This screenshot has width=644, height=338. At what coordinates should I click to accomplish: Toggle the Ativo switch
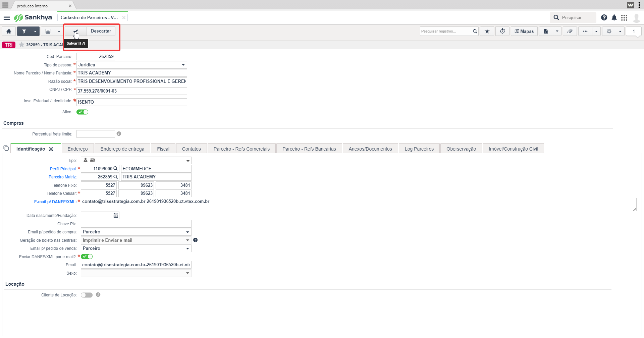82,112
